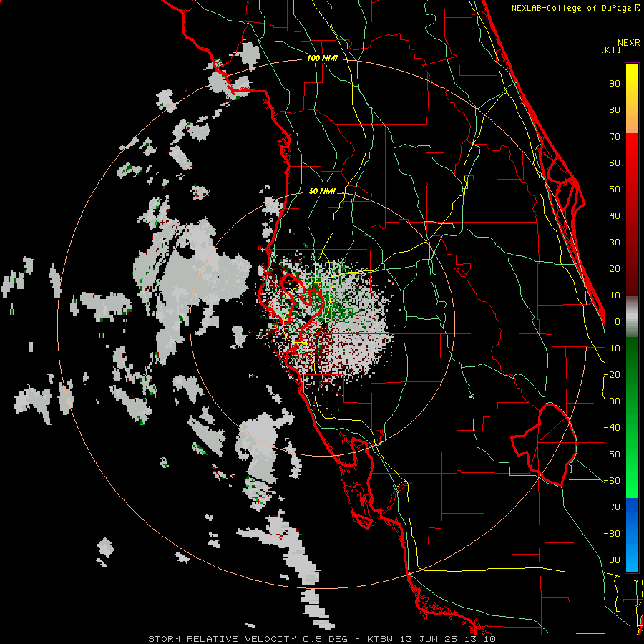The height and width of the screenshot is (644, 644).
Task: Click the NEXR label above the color scale
Action: 628,43
